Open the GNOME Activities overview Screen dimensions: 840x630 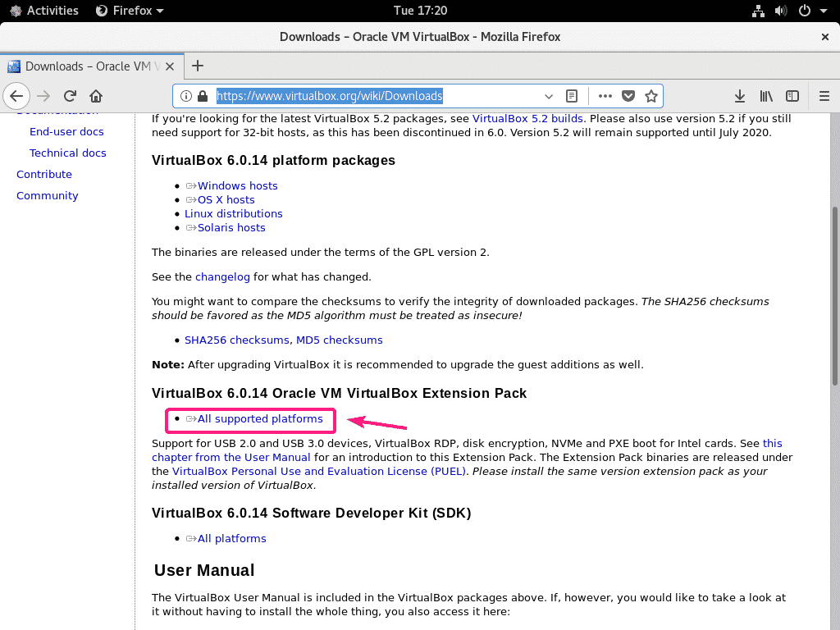click(44, 11)
